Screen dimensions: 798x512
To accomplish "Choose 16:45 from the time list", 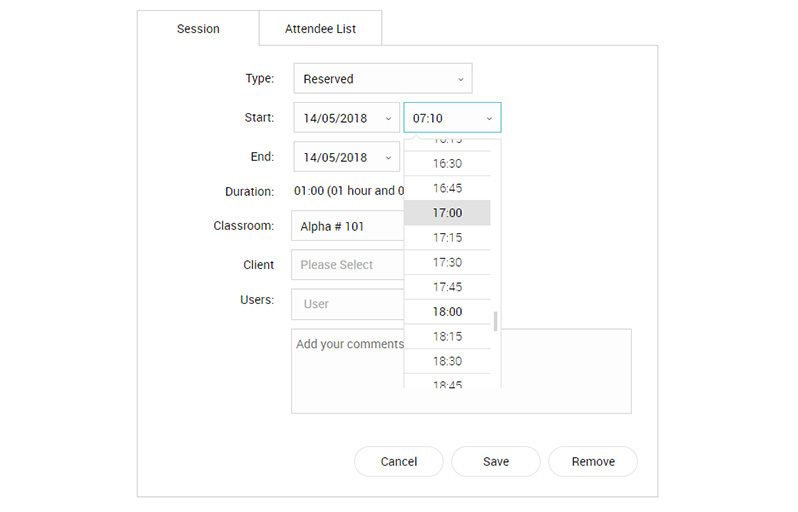I will coord(447,188).
